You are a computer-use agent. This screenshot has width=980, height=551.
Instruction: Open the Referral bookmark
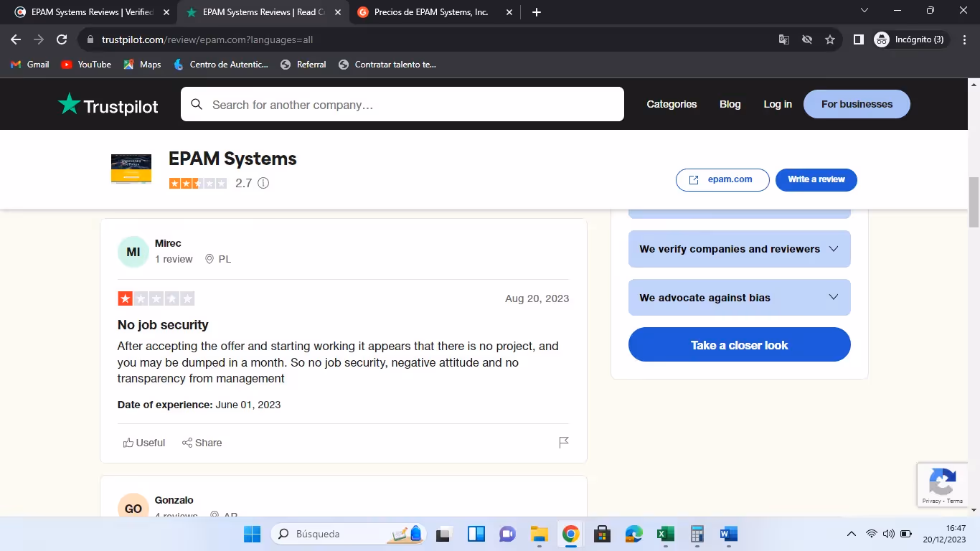[303, 65]
